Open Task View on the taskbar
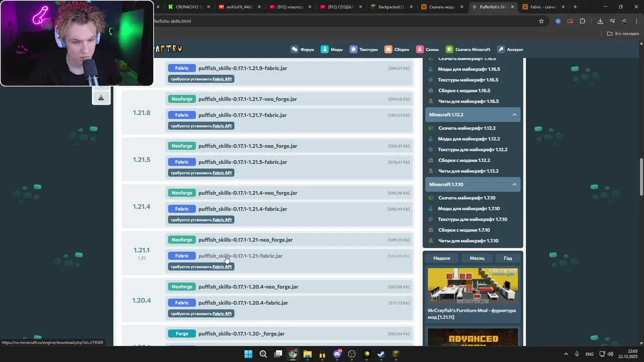Image resolution: width=644 pixels, height=362 pixels. [x=278, y=354]
